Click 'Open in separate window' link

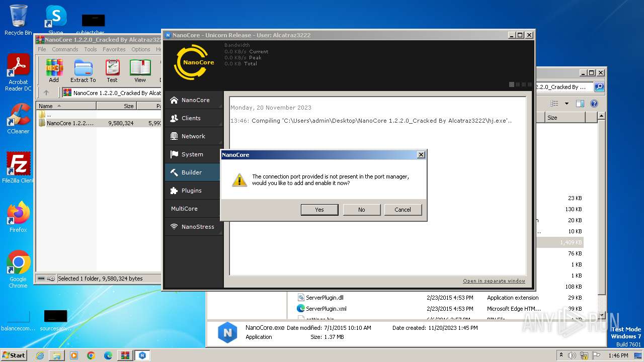pos(494,281)
